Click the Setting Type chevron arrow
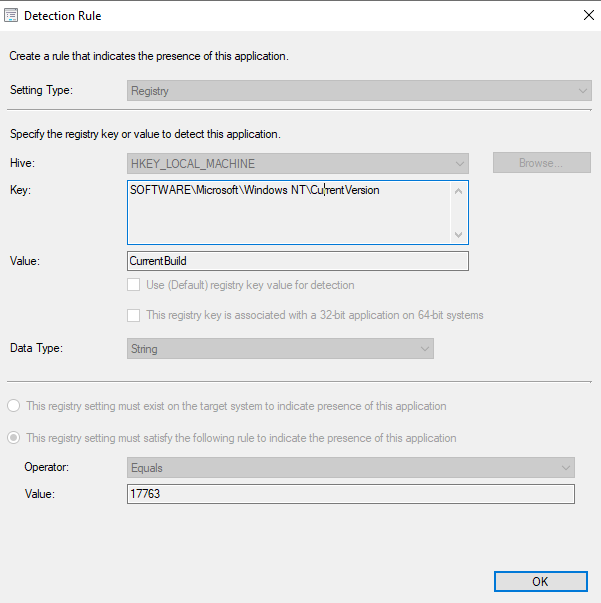The image size is (601, 603). click(x=583, y=91)
